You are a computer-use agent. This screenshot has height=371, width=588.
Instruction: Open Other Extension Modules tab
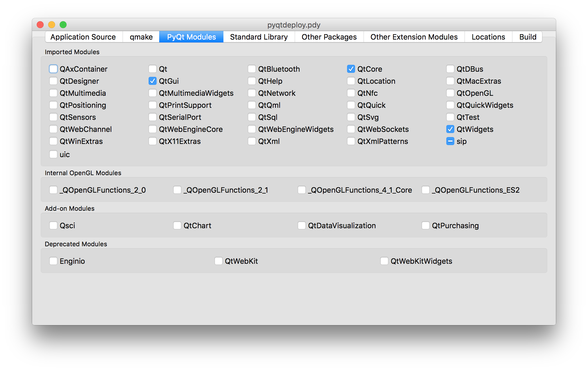pyautogui.click(x=414, y=37)
